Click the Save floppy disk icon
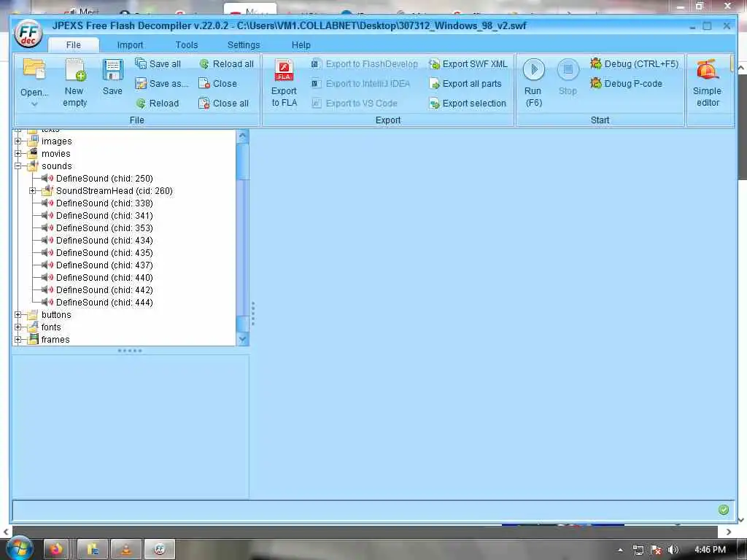 [112, 70]
